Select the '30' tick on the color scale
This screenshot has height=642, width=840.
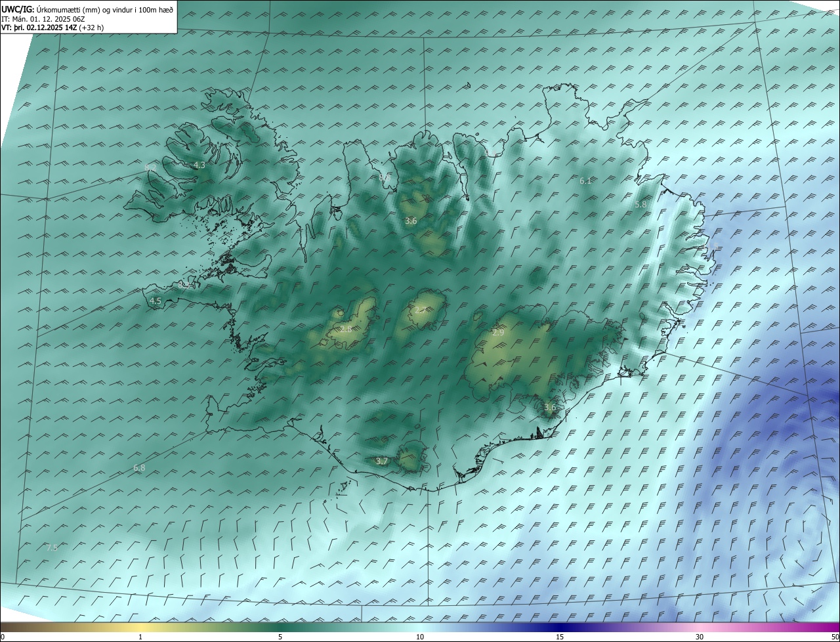[700, 637]
